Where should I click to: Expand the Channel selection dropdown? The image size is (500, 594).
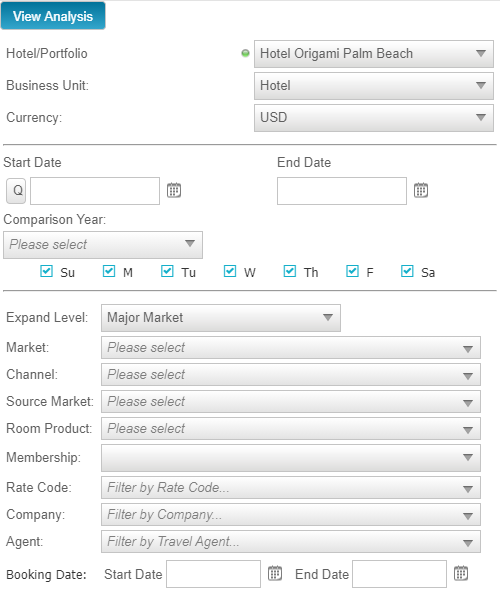tap(291, 375)
